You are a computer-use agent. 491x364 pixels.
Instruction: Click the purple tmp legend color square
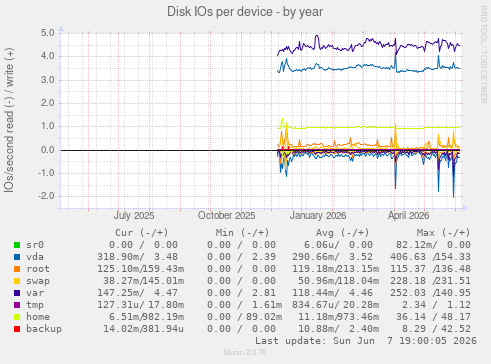[17, 305]
